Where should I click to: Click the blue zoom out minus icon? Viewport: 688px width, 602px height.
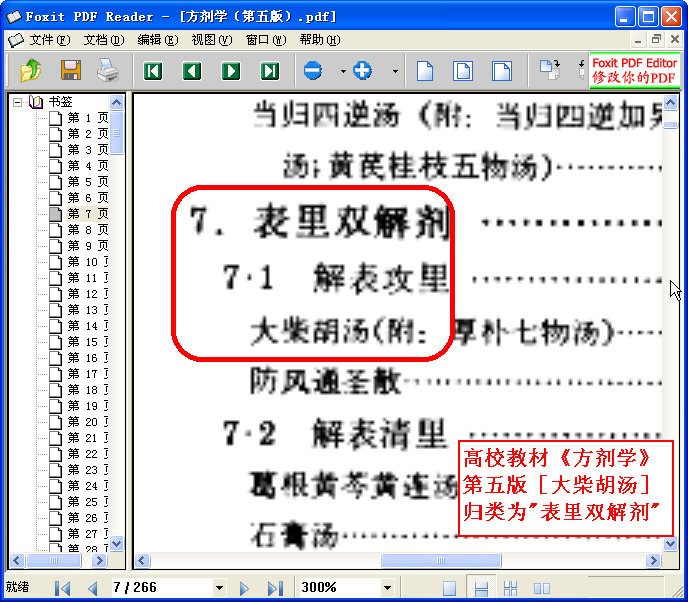click(x=313, y=71)
